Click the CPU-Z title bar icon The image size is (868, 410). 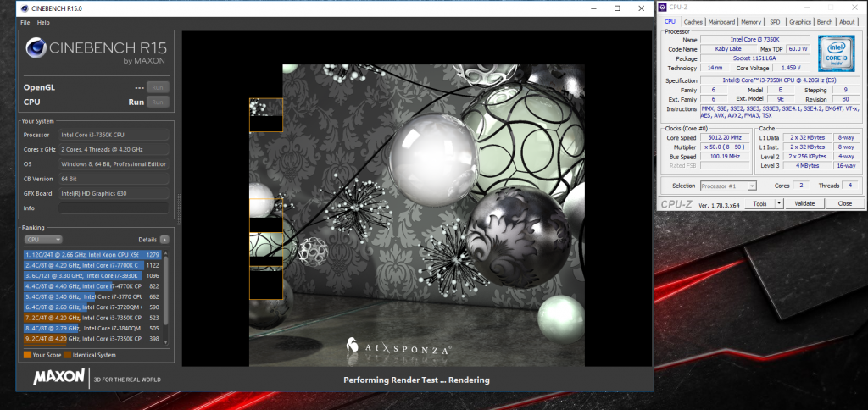point(662,7)
